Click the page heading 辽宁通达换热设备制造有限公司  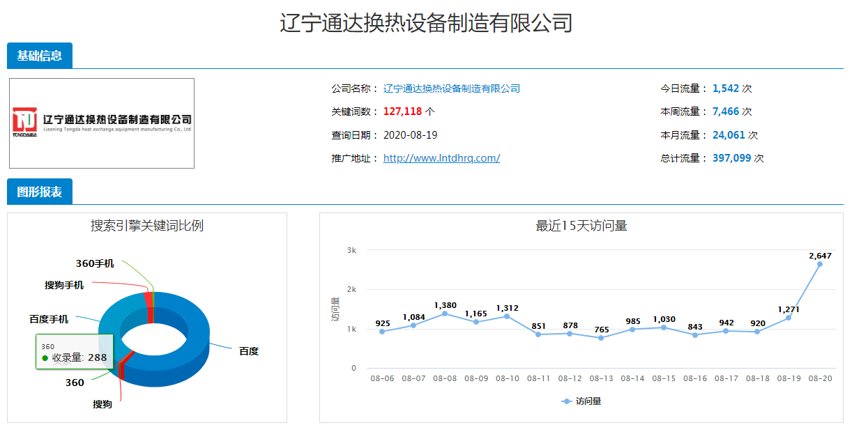(x=426, y=22)
